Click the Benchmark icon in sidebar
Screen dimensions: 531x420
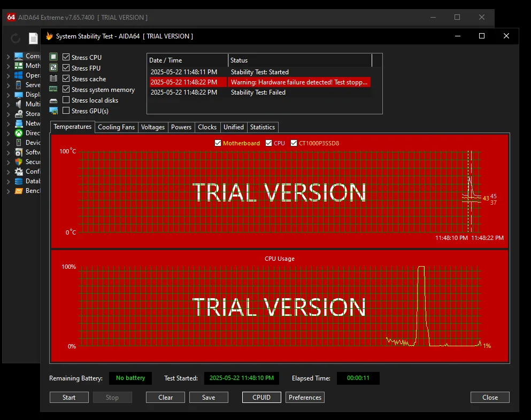click(x=19, y=191)
